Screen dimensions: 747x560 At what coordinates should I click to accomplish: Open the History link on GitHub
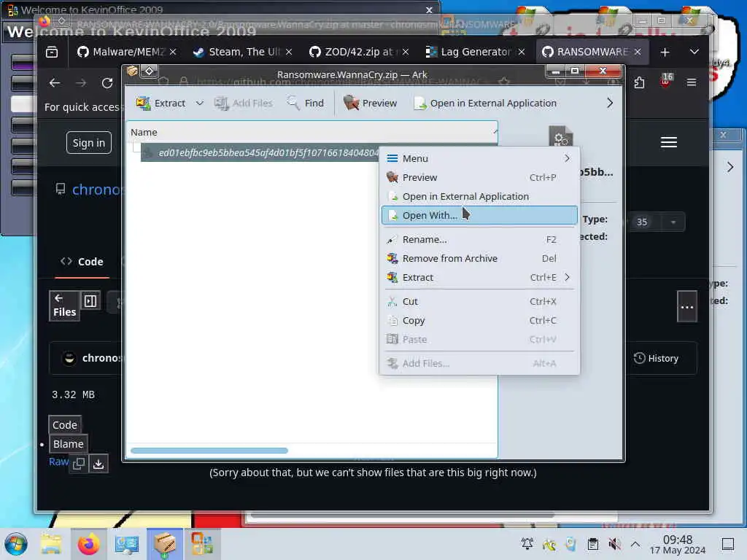(656, 358)
